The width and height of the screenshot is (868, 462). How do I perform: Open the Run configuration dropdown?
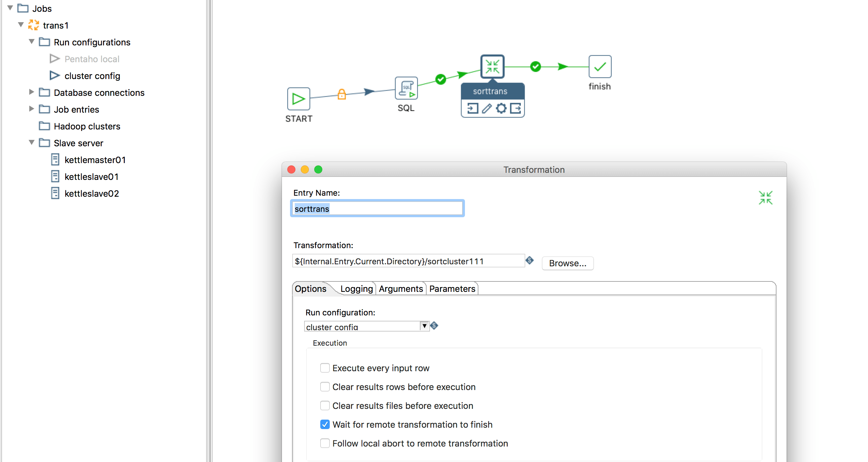click(x=424, y=326)
